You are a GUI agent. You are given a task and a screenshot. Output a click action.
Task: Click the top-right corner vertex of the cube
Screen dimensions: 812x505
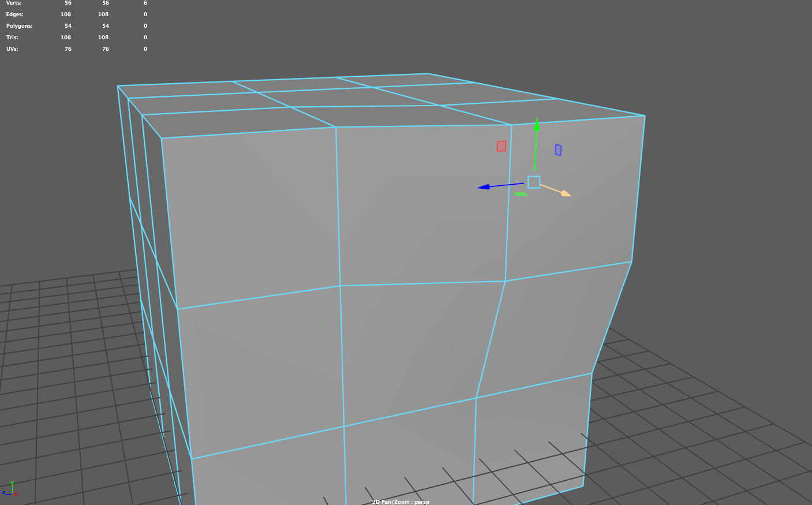643,115
